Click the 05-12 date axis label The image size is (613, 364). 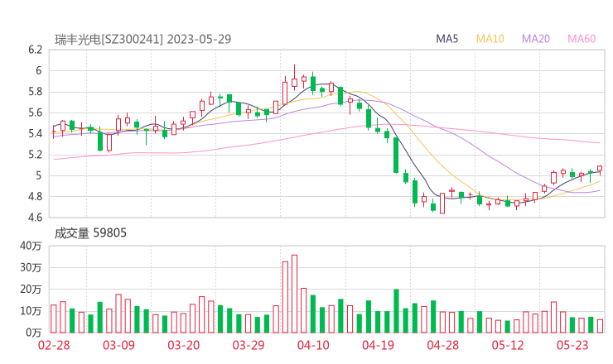(x=508, y=345)
